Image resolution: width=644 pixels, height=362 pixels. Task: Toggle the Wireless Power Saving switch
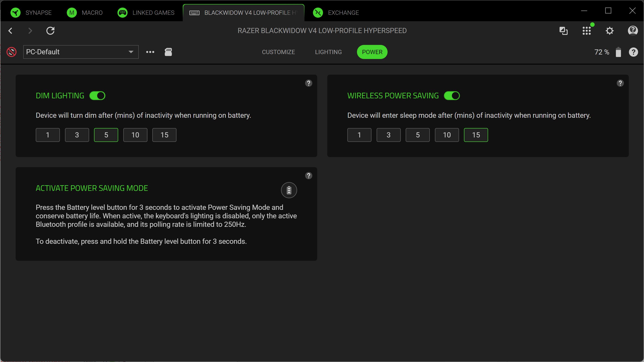[x=452, y=96]
